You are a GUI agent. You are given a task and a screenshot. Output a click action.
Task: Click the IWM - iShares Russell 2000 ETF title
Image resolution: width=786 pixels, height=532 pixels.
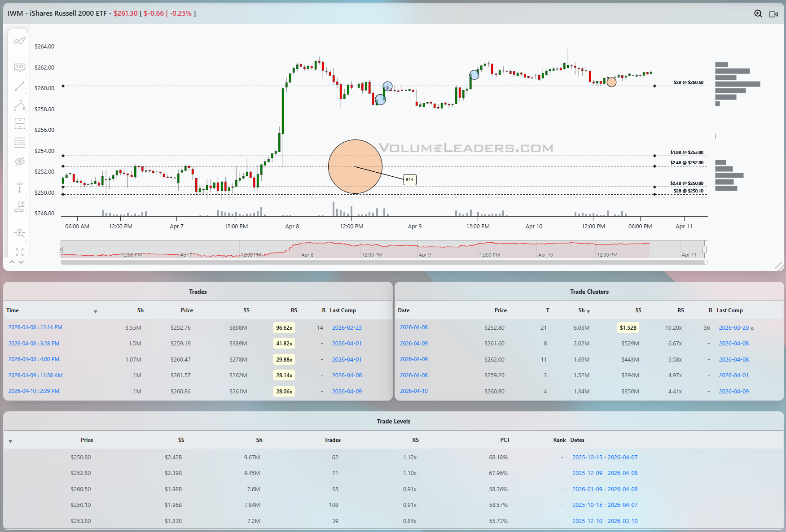pyautogui.click(x=57, y=13)
